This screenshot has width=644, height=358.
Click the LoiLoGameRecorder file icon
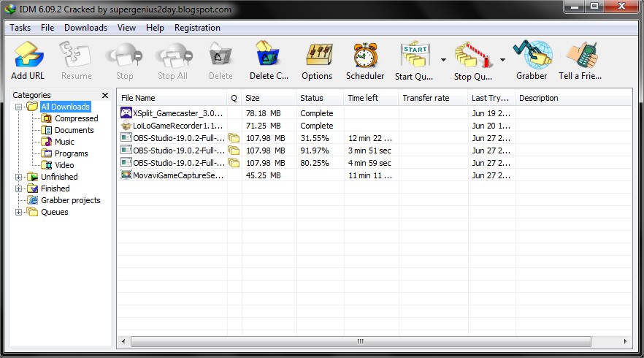126,125
